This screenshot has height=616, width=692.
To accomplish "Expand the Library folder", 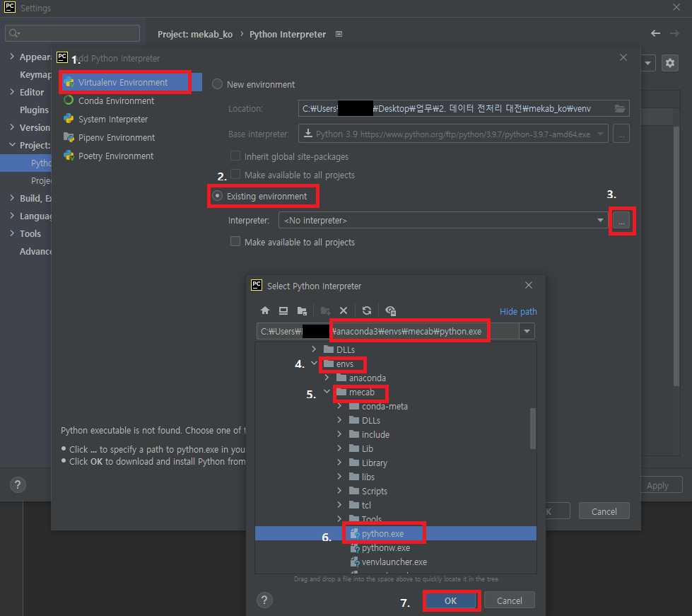I will (339, 463).
